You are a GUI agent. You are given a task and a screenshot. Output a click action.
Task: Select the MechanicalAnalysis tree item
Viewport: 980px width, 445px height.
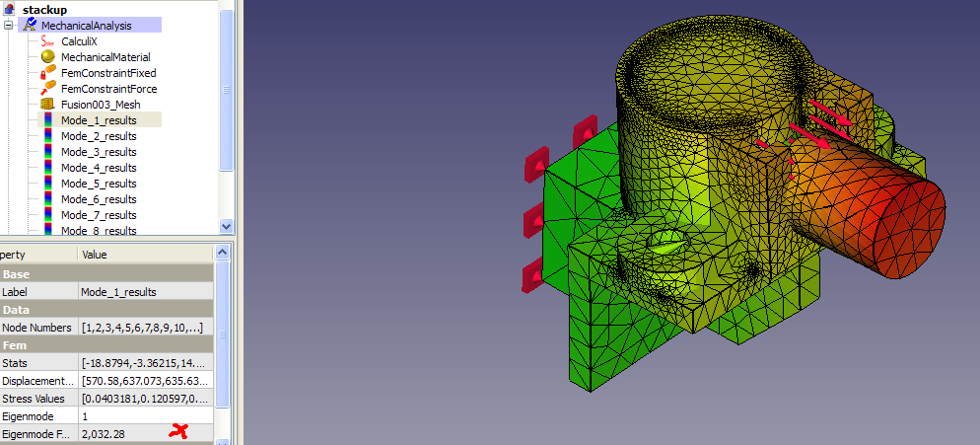coord(86,26)
